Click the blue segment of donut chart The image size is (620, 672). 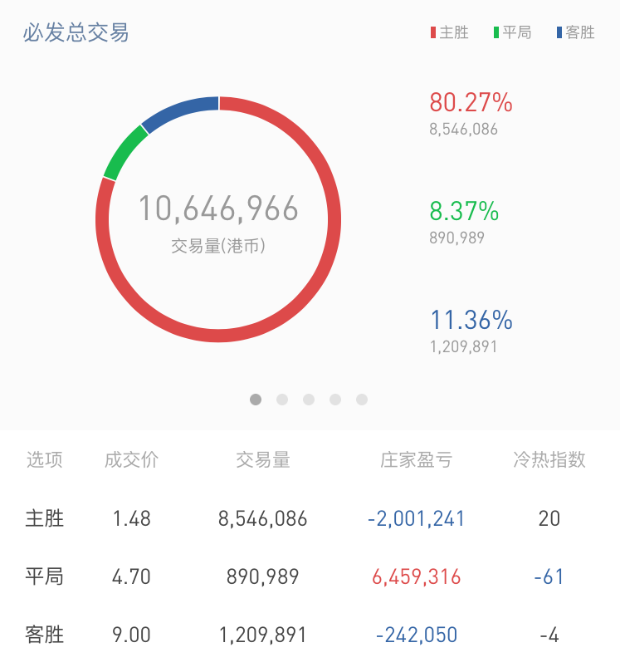pos(178,111)
